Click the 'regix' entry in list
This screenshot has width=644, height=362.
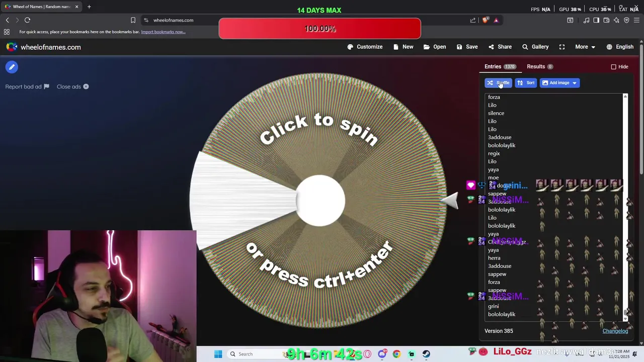coord(494,153)
